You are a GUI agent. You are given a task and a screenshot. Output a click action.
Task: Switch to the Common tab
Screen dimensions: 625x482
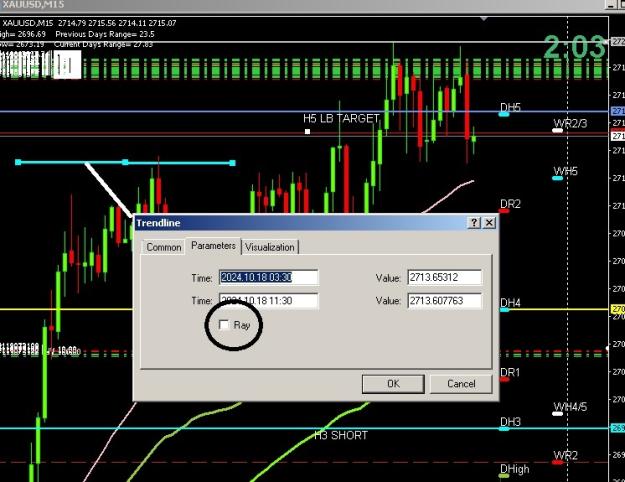[x=163, y=247]
